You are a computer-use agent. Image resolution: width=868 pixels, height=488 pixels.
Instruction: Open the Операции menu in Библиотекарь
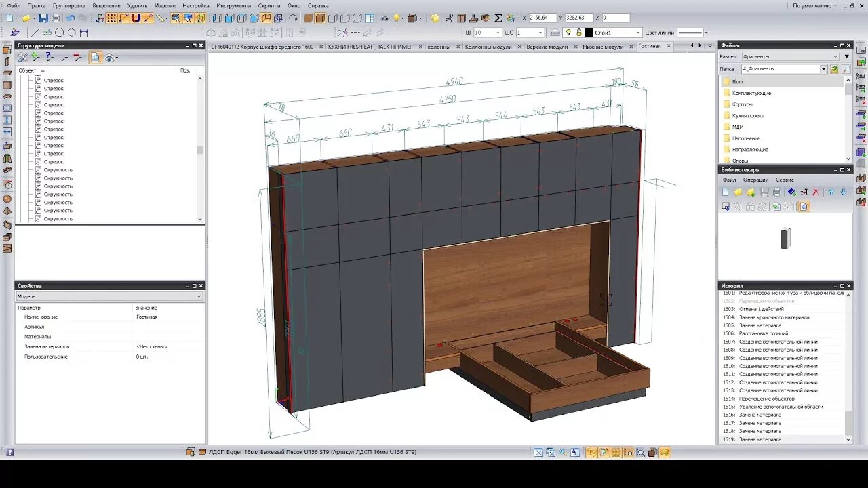[x=755, y=180]
